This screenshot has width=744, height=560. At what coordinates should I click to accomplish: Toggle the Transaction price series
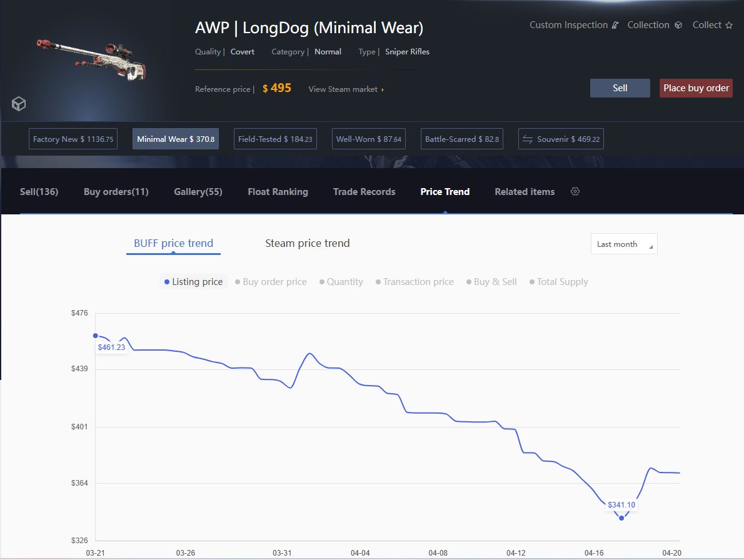pyautogui.click(x=415, y=282)
